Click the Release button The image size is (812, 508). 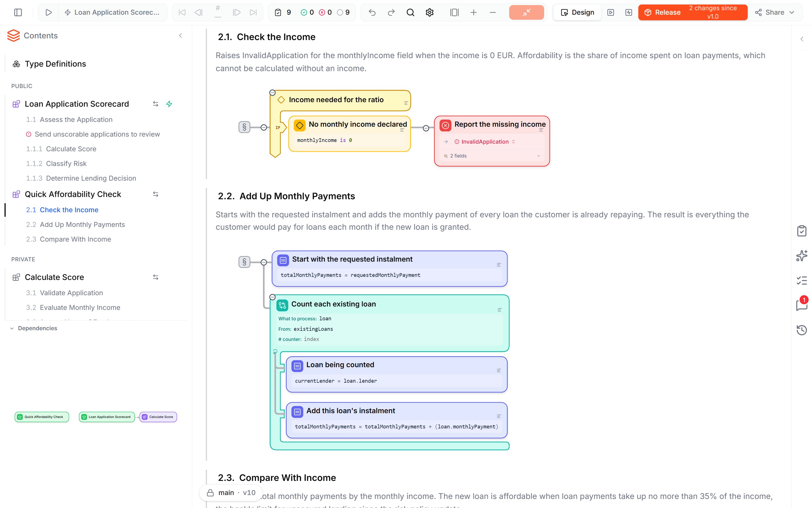tap(693, 12)
